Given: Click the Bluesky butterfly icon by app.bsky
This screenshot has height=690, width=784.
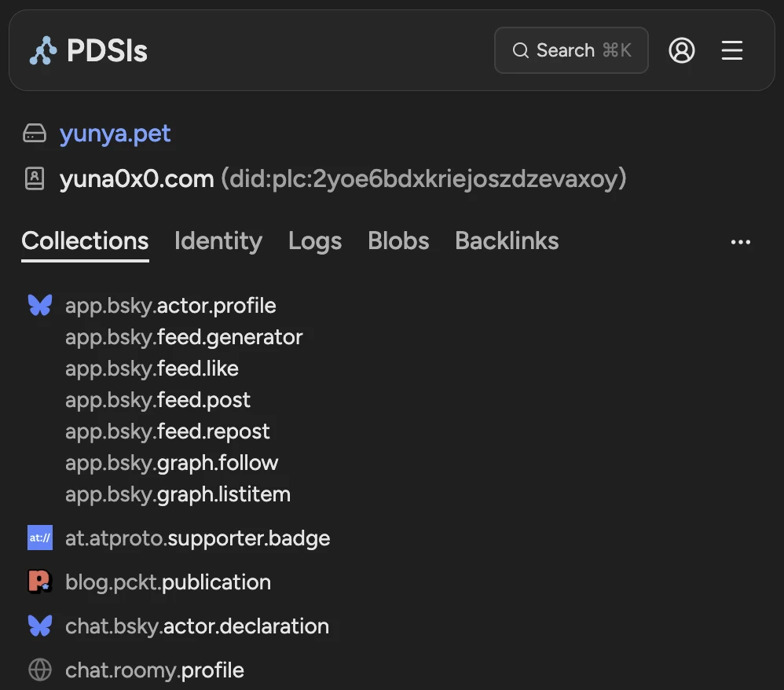Looking at the screenshot, I should tap(39, 305).
